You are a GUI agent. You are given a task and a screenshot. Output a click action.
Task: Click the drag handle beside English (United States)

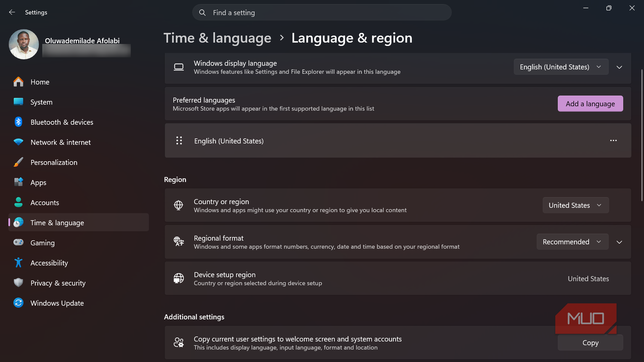(179, 140)
